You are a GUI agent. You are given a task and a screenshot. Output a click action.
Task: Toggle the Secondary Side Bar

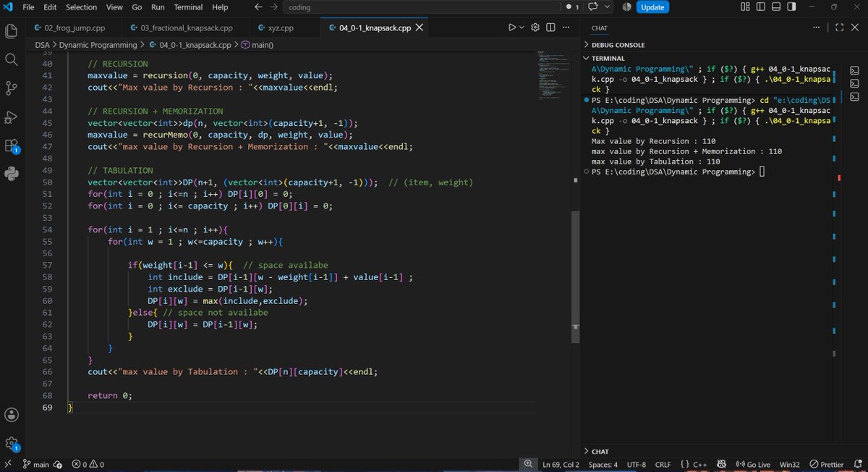791,7
